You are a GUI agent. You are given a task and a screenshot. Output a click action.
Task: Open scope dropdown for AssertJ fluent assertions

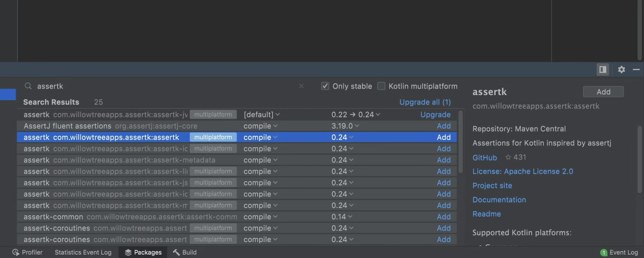coord(260,126)
